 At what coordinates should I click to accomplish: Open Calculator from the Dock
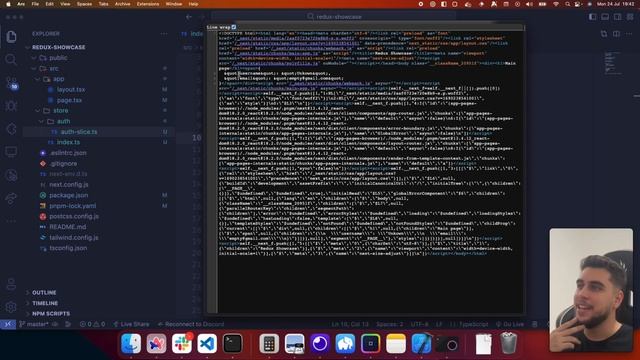[269, 343]
